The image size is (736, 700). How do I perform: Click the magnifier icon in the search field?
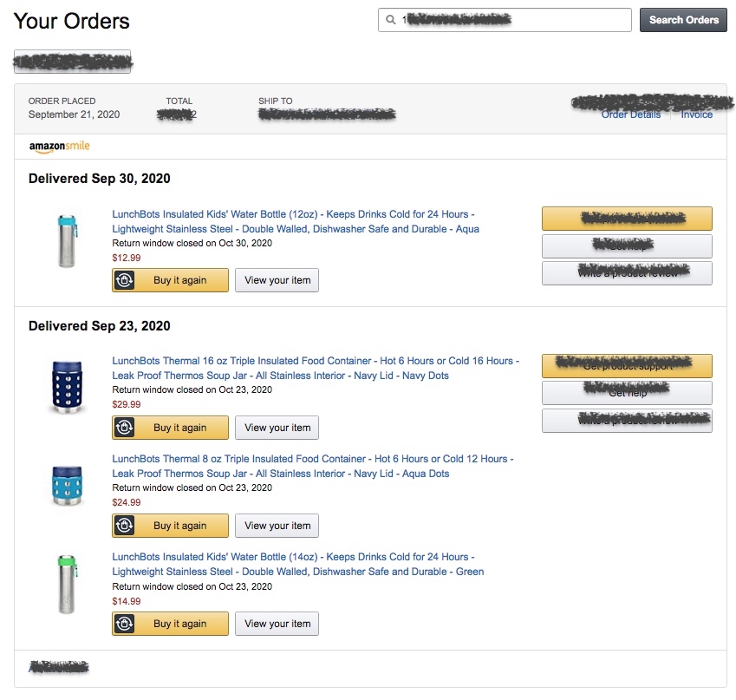pyautogui.click(x=391, y=20)
